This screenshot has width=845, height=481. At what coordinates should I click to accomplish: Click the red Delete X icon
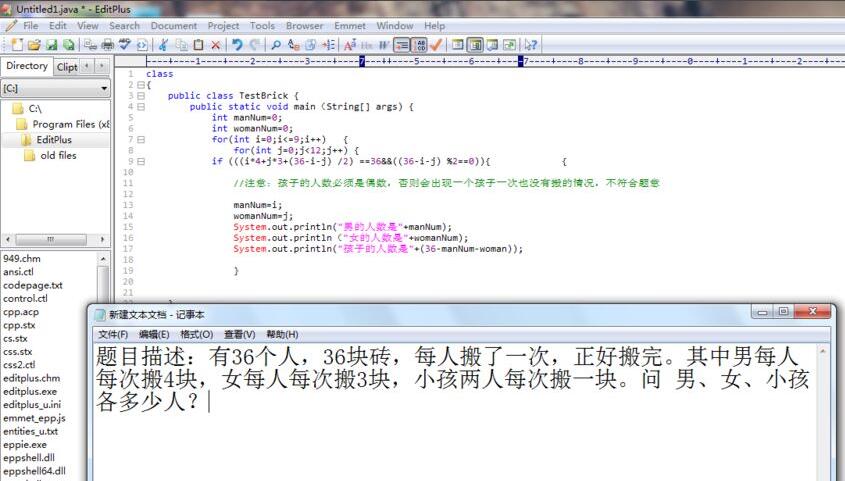click(x=215, y=45)
